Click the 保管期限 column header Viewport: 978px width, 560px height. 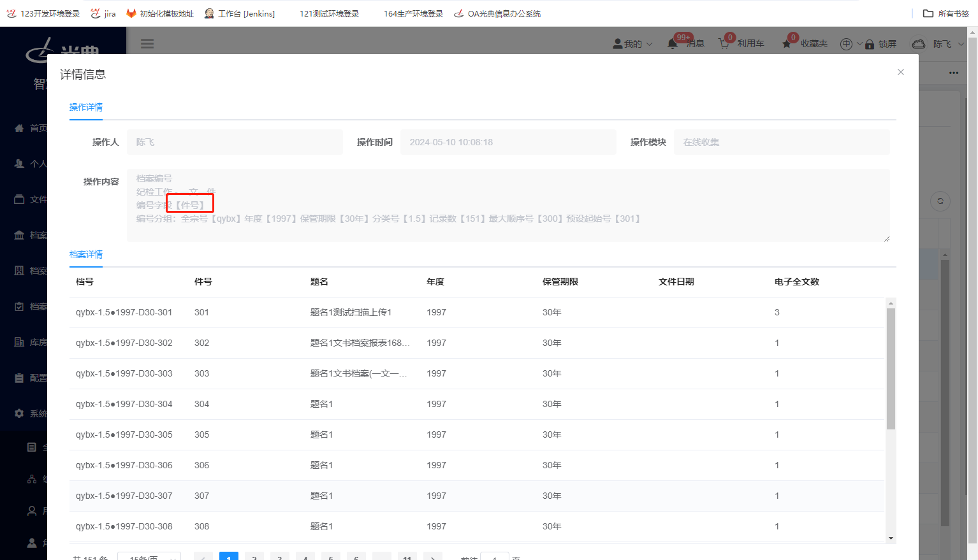pyautogui.click(x=560, y=282)
